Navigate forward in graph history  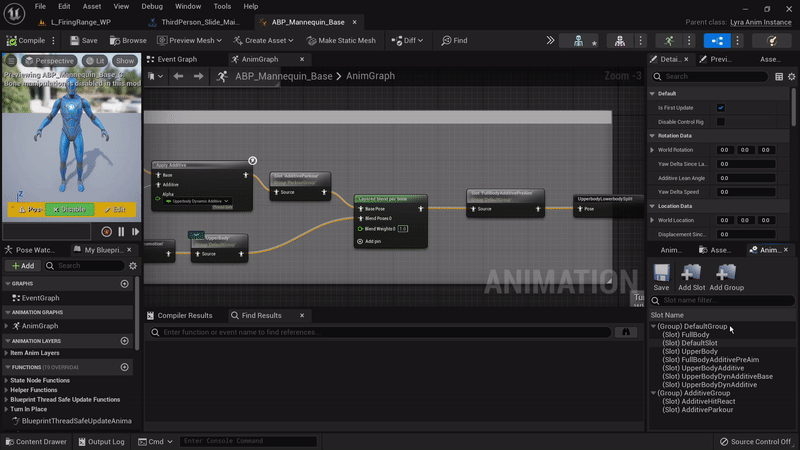tap(198, 76)
